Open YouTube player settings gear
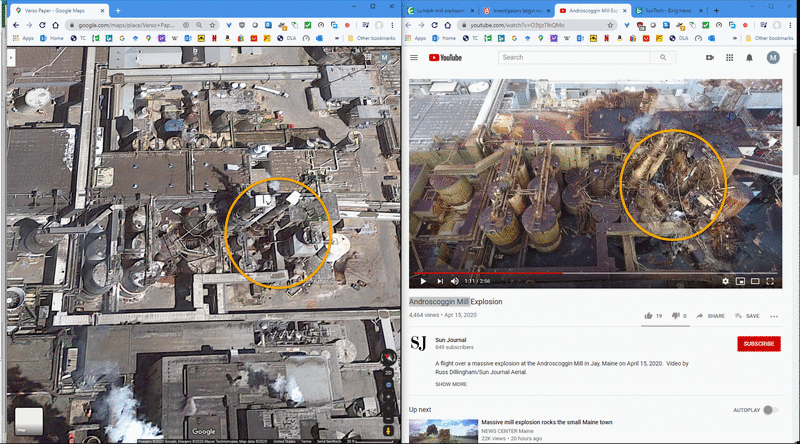 (x=725, y=281)
